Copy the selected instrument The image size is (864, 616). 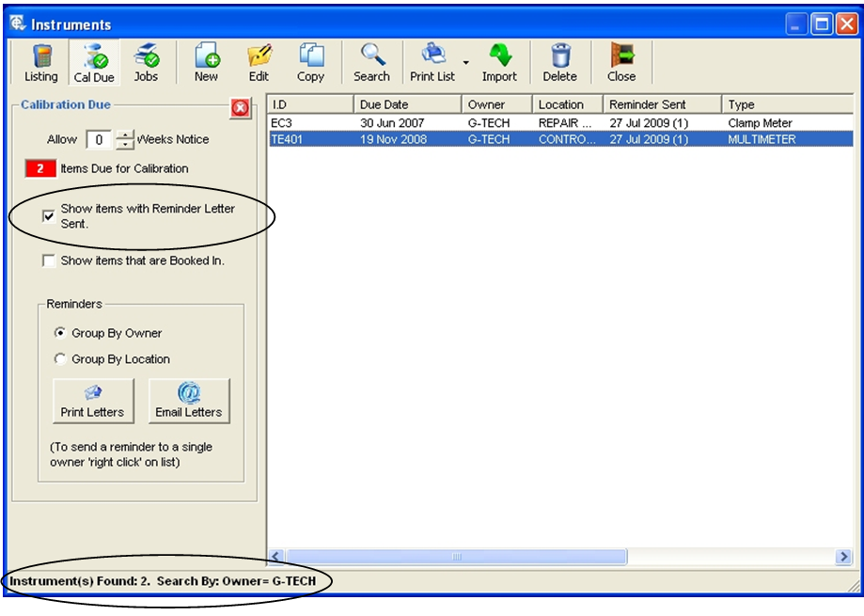point(310,63)
